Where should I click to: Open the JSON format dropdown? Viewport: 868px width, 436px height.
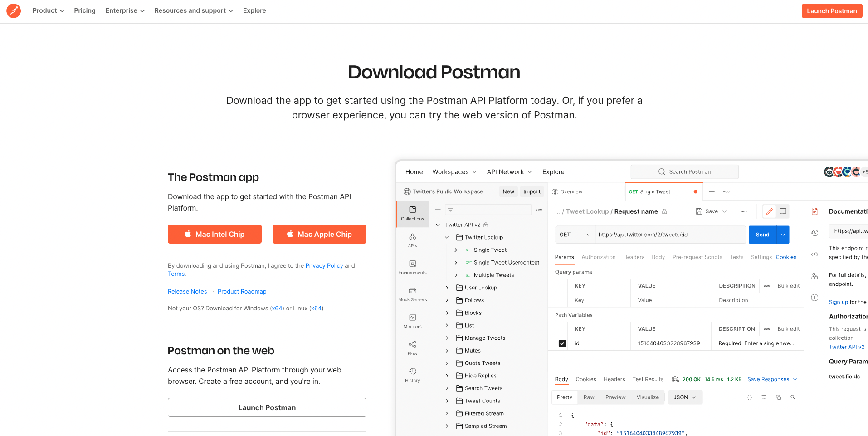pos(685,397)
